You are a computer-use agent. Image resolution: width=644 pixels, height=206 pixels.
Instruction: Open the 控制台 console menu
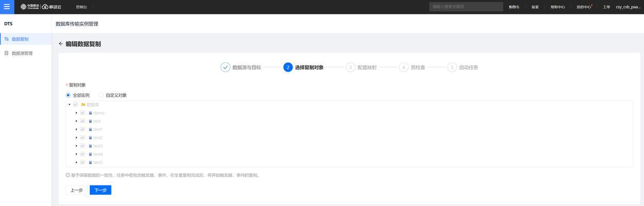click(x=81, y=7)
